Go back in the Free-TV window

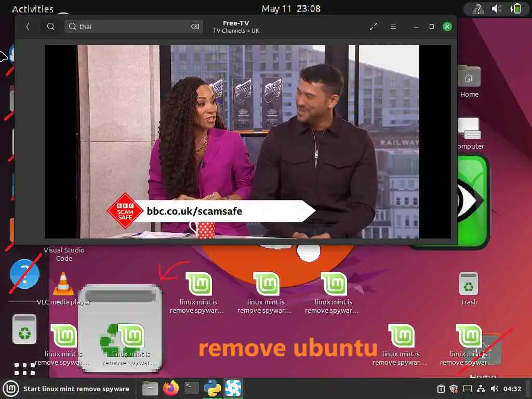[28, 26]
